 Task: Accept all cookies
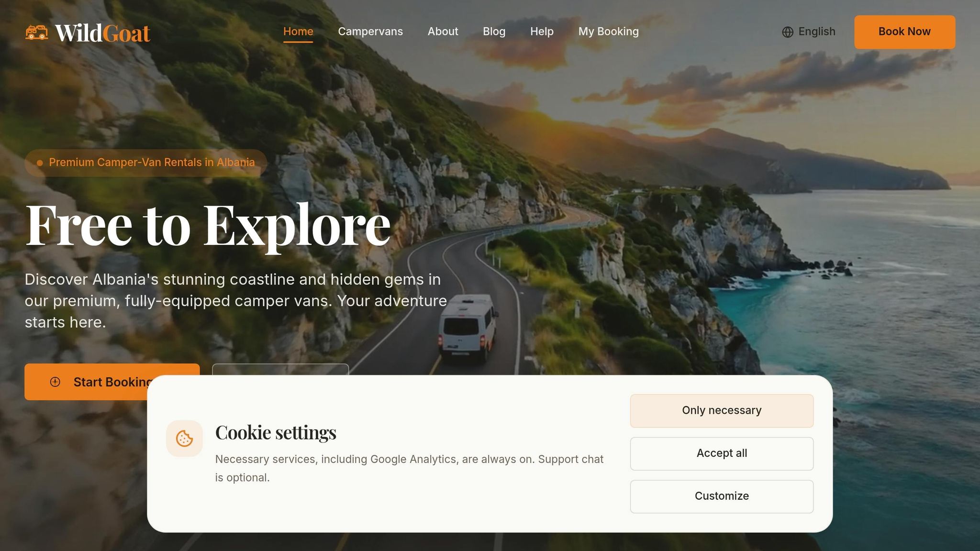coord(722,453)
